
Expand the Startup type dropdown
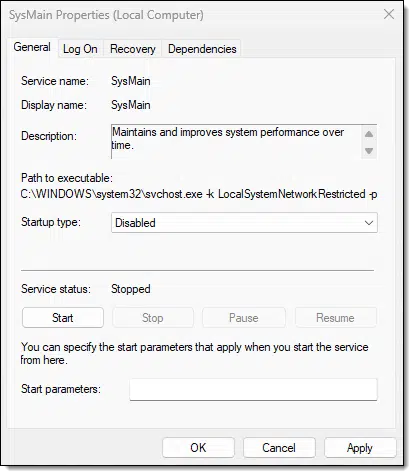click(x=244, y=223)
